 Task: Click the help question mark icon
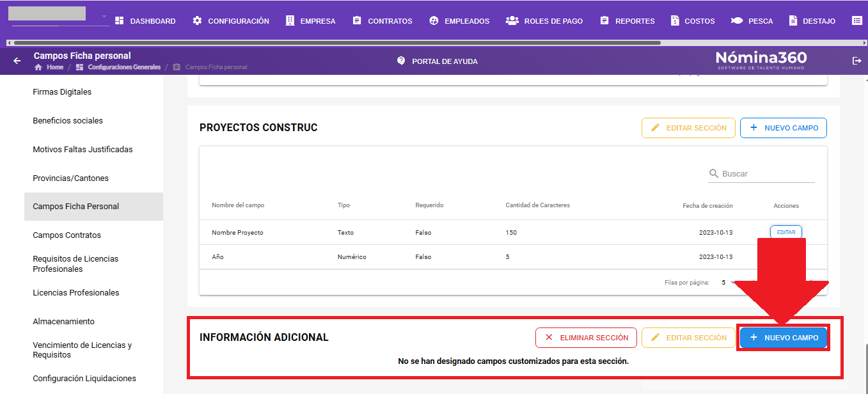point(401,61)
